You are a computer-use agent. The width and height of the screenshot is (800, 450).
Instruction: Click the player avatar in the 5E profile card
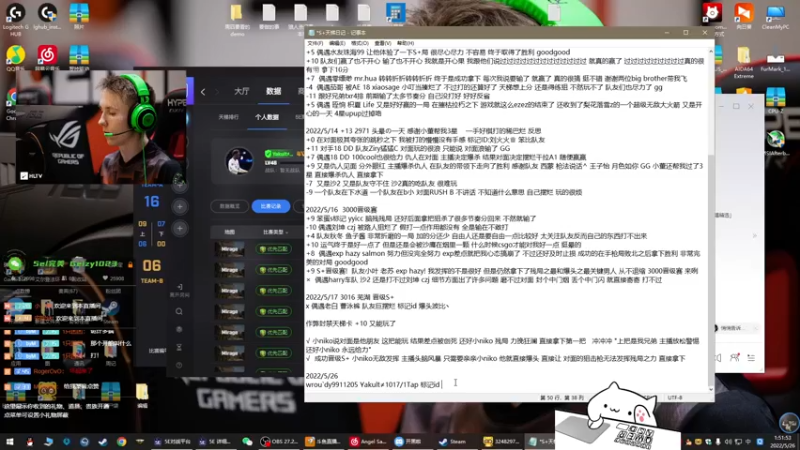point(239,161)
